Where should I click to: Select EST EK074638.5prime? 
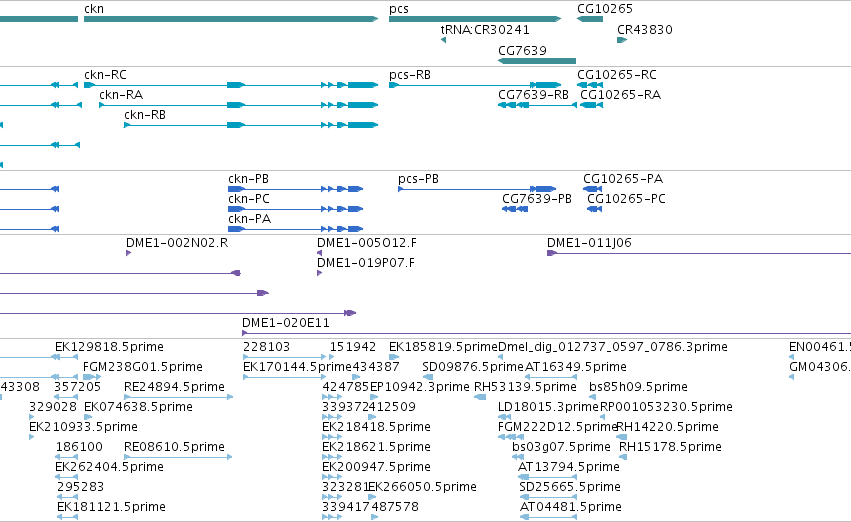138,406
